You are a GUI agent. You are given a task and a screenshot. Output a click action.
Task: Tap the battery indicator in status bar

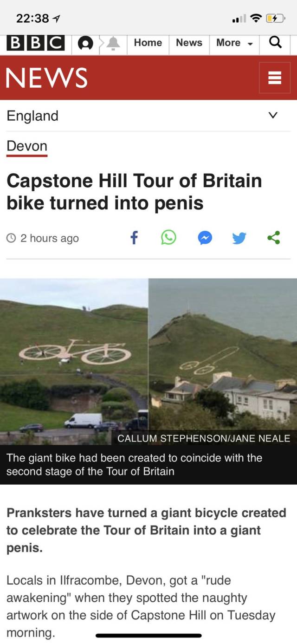[274, 19]
